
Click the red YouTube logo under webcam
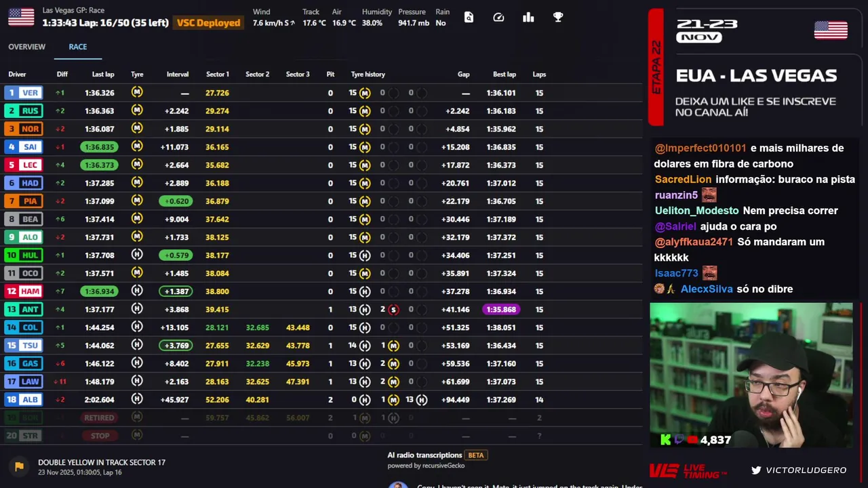tap(693, 440)
